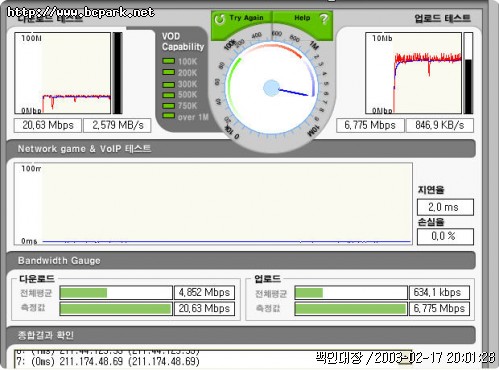Select the 500K VOD capability indicator
Viewport: 500px width, 370px height.
click(168, 95)
